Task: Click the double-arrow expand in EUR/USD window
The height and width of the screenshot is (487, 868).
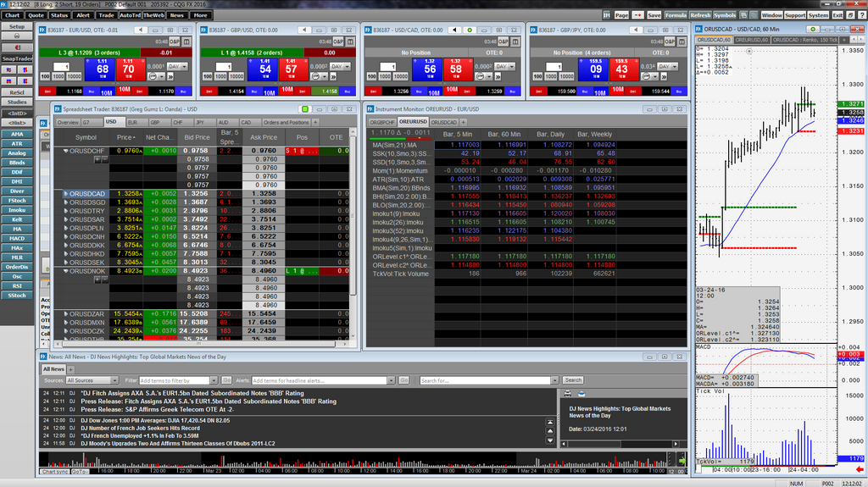Action: click(170, 76)
